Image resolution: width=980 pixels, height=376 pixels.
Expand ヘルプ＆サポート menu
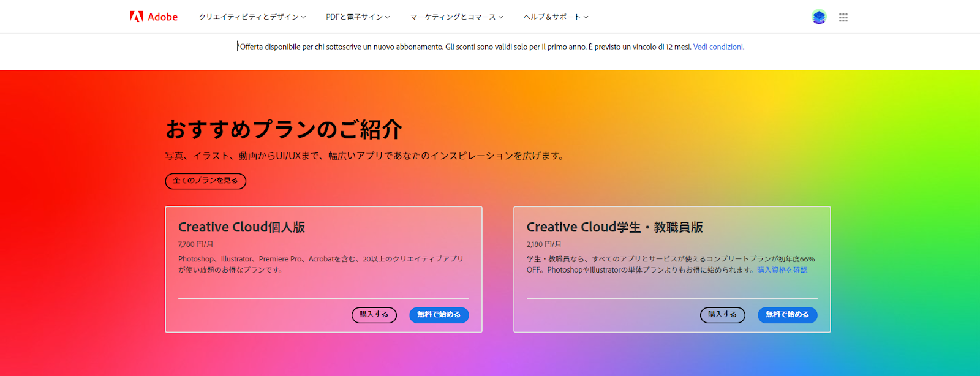click(x=556, y=17)
